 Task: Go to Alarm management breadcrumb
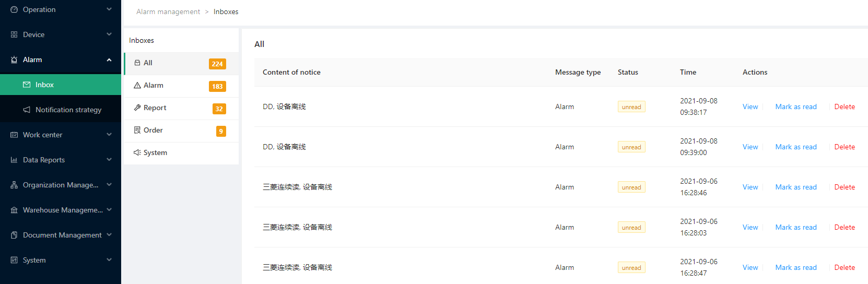(168, 11)
